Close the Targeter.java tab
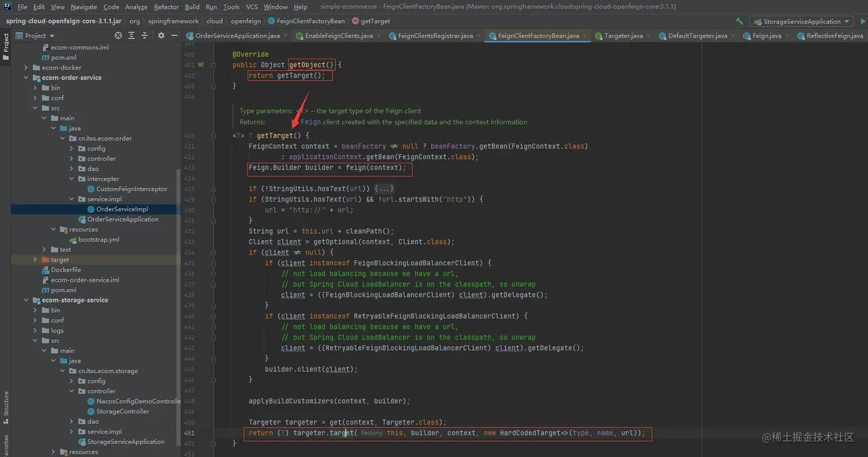 649,36
